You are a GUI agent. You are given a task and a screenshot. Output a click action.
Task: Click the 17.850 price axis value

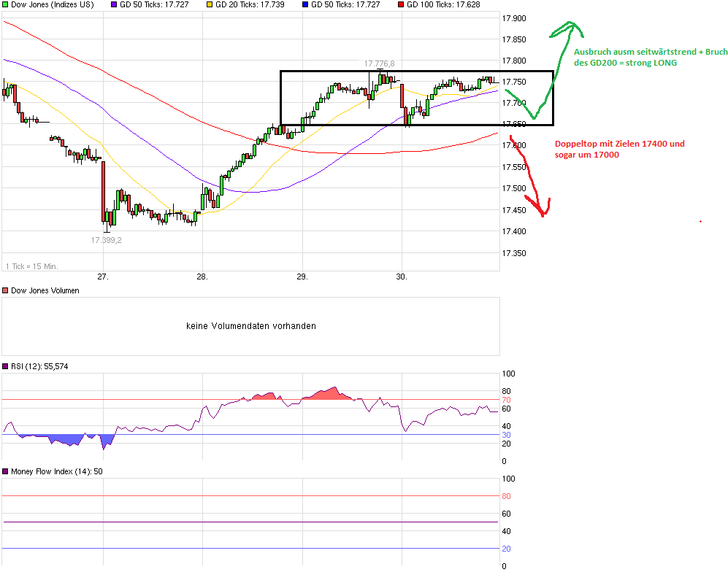[514, 39]
